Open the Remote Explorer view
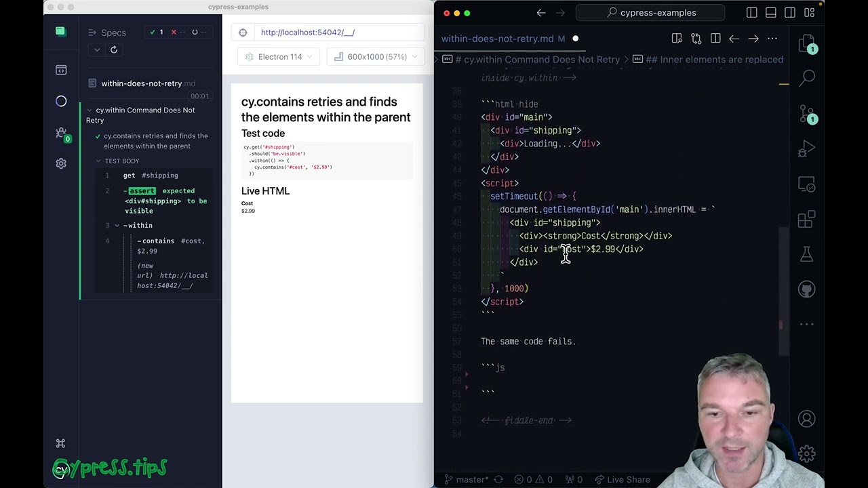 click(806, 184)
